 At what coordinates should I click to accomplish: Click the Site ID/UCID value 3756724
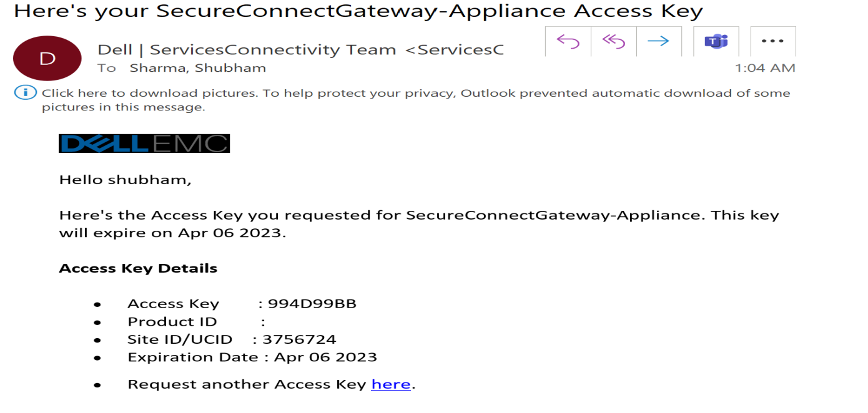tap(299, 339)
